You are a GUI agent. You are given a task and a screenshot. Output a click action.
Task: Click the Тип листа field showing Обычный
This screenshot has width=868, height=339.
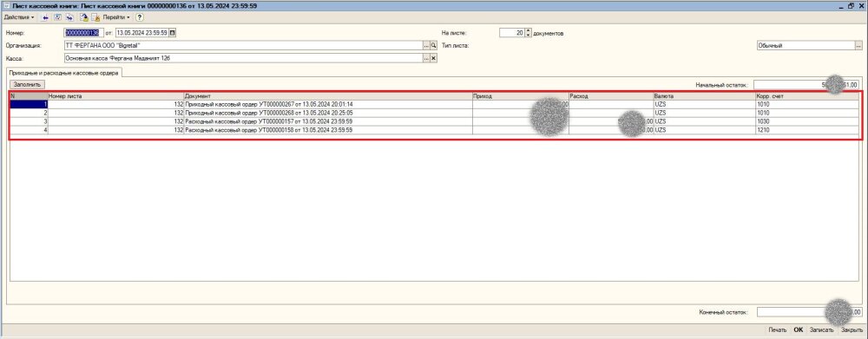coord(806,46)
